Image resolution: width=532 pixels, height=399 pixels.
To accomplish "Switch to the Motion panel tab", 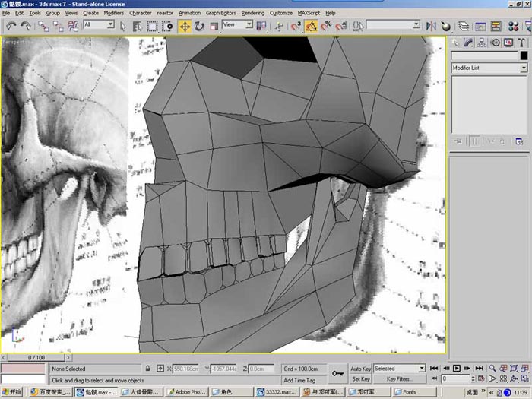I will point(496,43).
